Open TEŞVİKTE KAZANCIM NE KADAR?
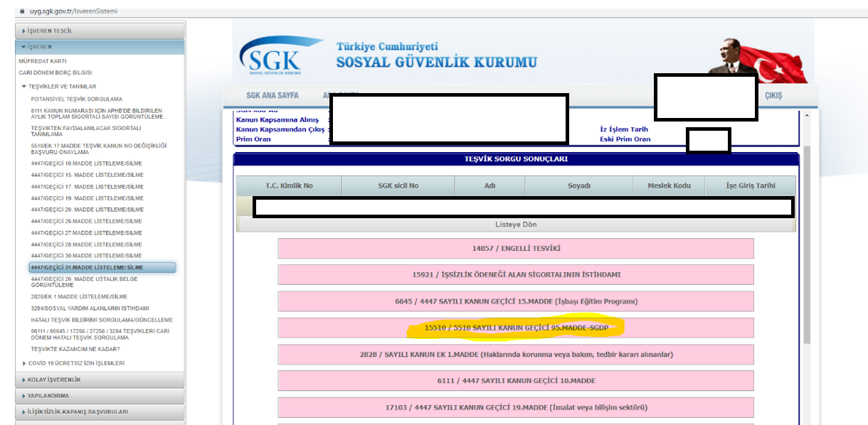The image size is (868, 425). pos(75,349)
